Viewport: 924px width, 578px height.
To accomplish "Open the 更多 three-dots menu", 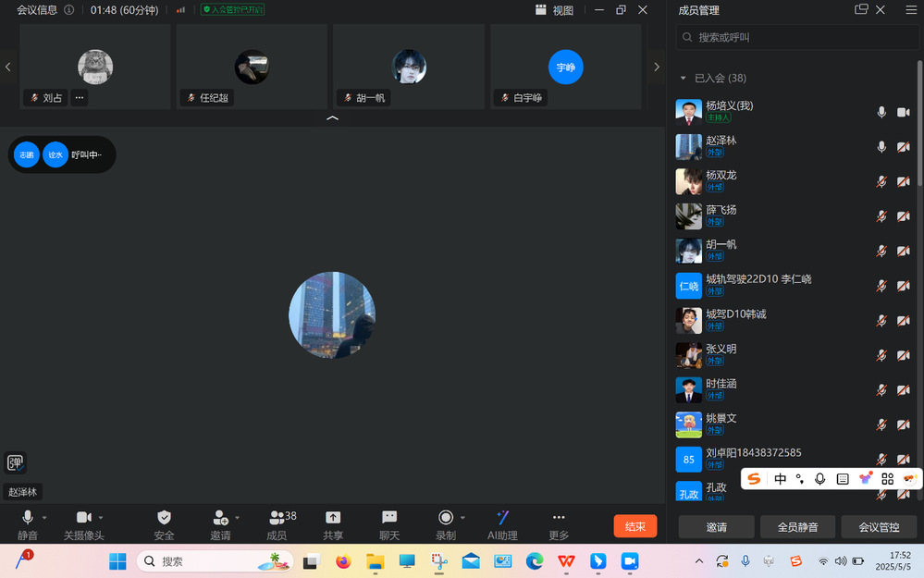I will coord(558,518).
